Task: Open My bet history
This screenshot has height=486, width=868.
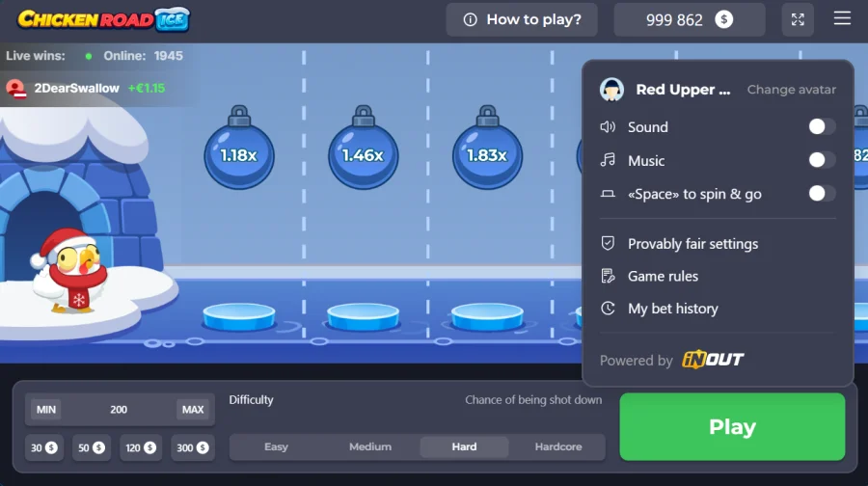Action: [672, 309]
